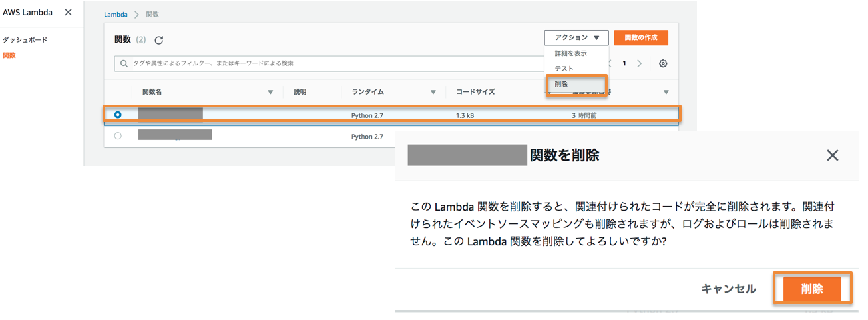The height and width of the screenshot is (320, 868).
Task: Close the AWS Lambda sidebar panel
Action: [68, 13]
